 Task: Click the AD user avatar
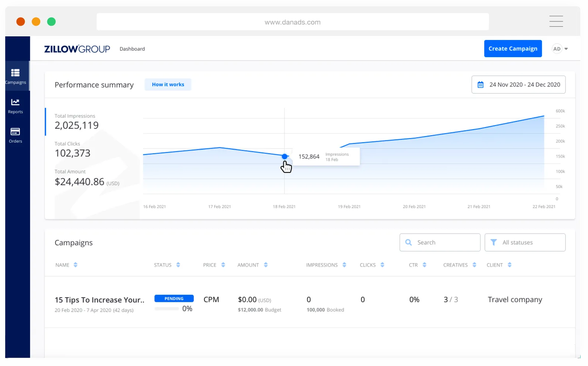557,49
